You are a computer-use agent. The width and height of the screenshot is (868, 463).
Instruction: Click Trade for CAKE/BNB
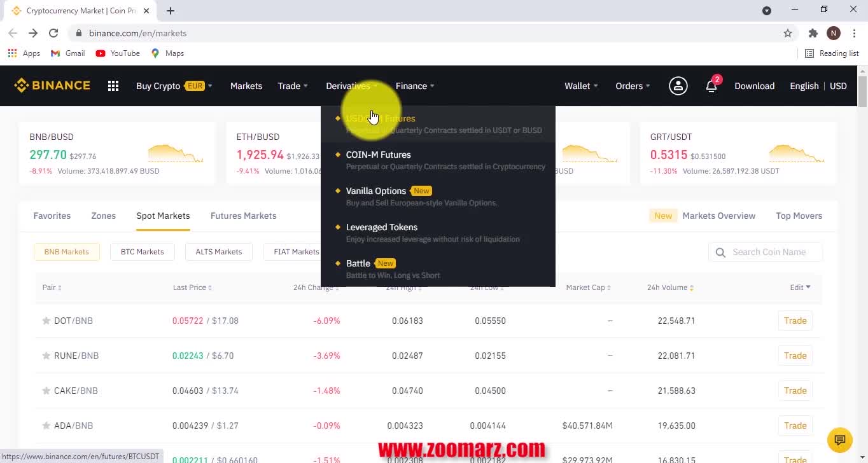click(795, 390)
